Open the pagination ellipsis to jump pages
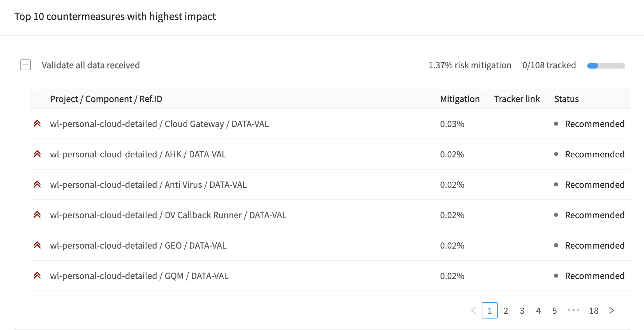This screenshot has height=330, width=644. [x=574, y=310]
